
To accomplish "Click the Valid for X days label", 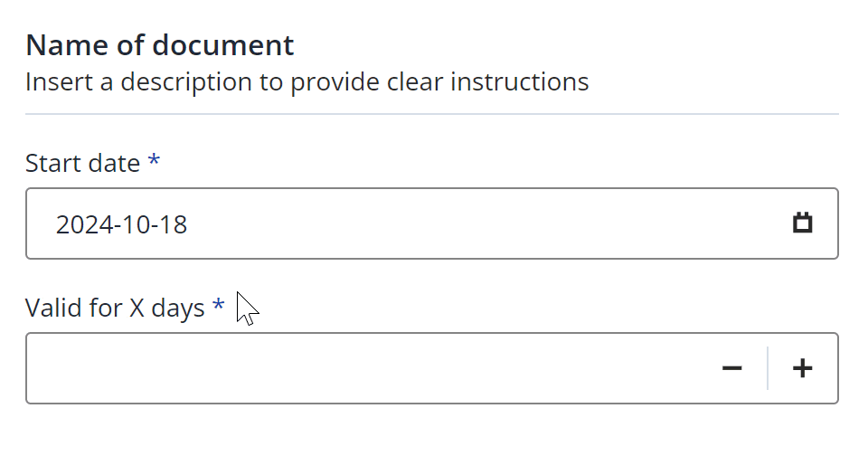I will point(115,308).
